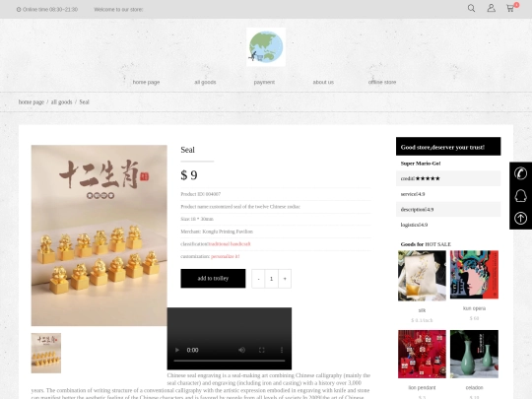Click the globe store logo
This screenshot has height=399, width=532.
tap(266, 47)
